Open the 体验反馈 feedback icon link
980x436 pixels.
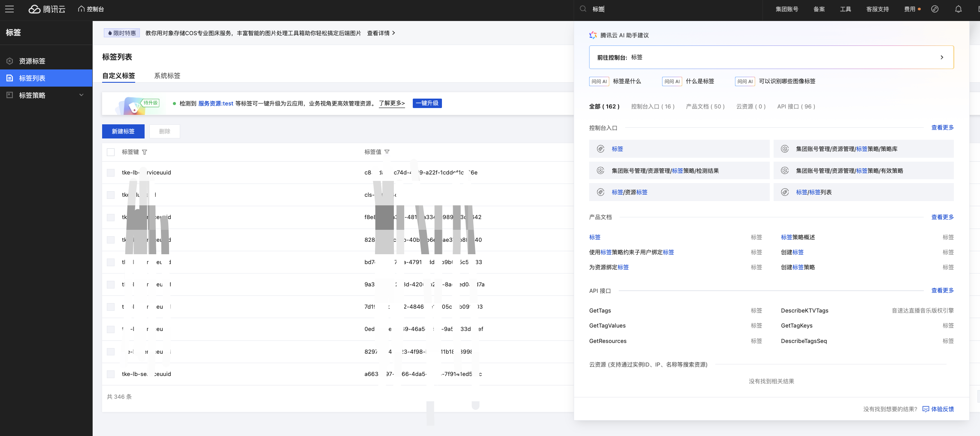click(926, 409)
